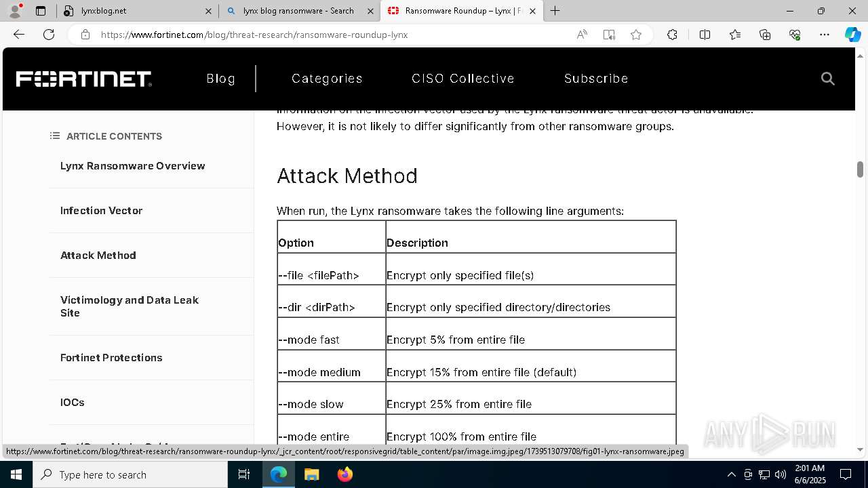
Task: Click the Article Contents list icon
Action: click(55, 136)
